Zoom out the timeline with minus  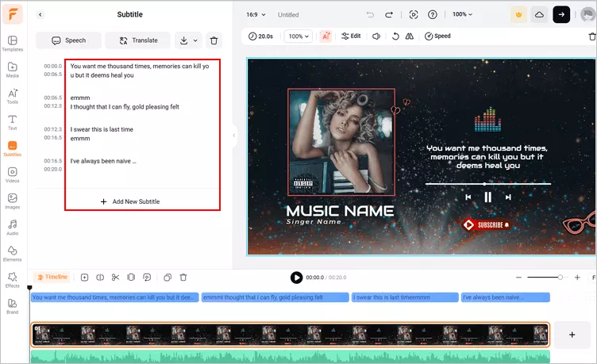point(518,278)
